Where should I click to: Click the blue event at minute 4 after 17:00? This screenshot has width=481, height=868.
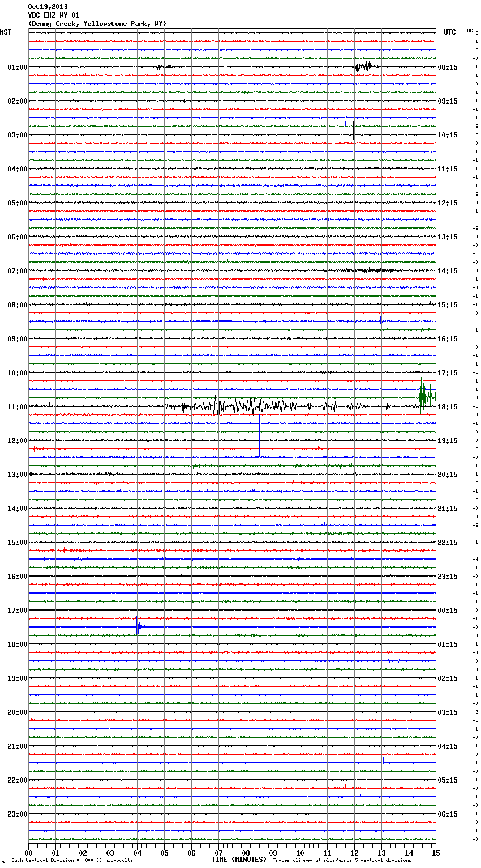138,626
